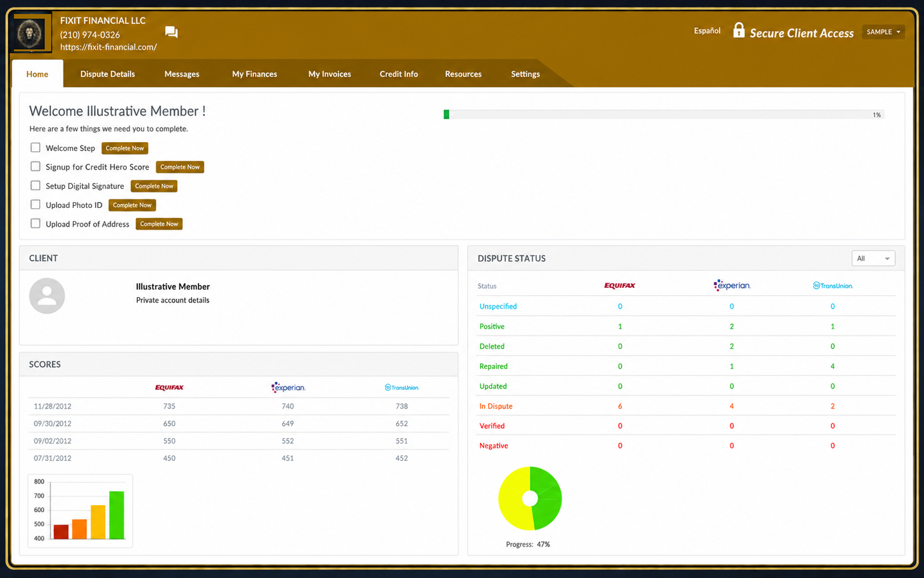Click the dispute progress pie chart

[x=530, y=498]
